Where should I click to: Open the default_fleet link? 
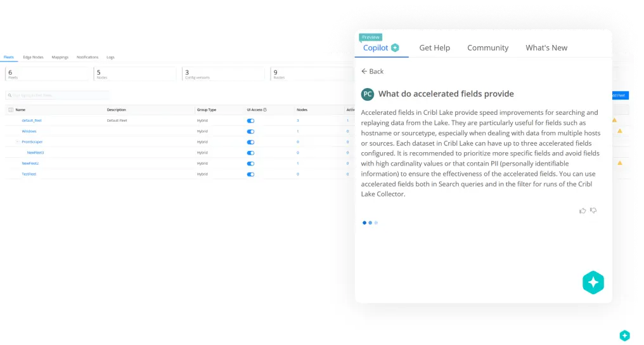point(32,120)
